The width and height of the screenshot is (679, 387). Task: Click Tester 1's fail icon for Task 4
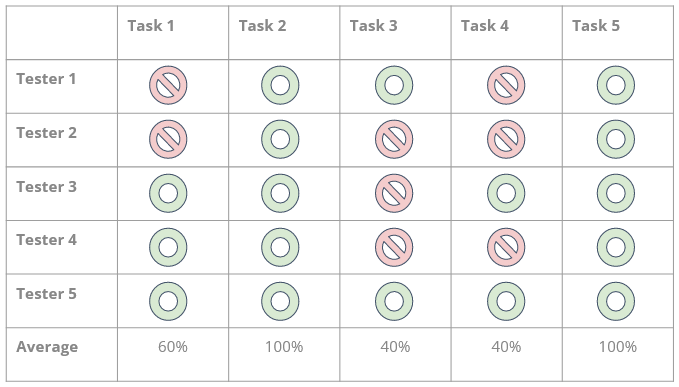click(x=506, y=85)
